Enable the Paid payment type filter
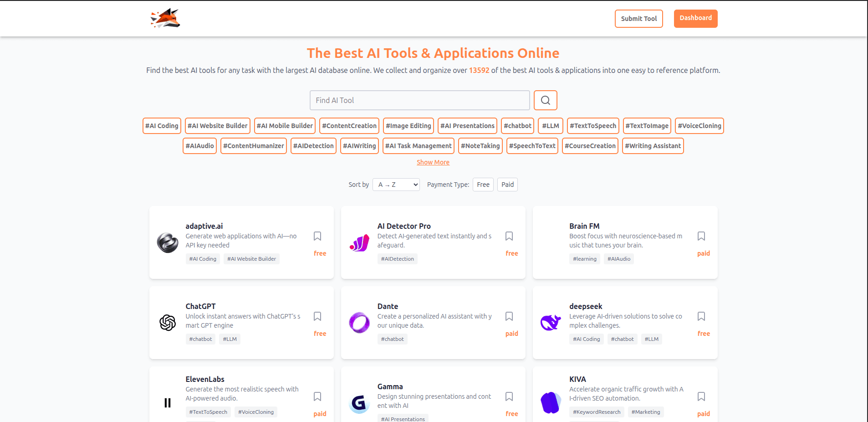 [507, 185]
